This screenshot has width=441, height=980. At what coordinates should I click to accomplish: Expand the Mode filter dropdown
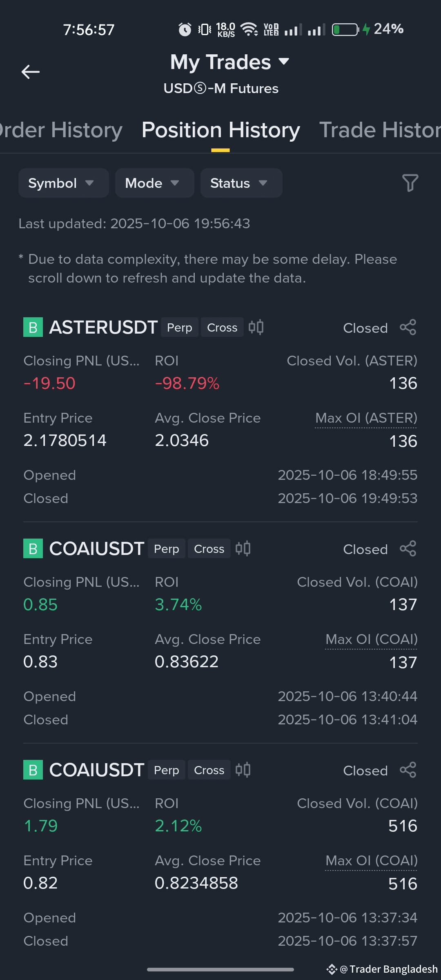tap(154, 183)
